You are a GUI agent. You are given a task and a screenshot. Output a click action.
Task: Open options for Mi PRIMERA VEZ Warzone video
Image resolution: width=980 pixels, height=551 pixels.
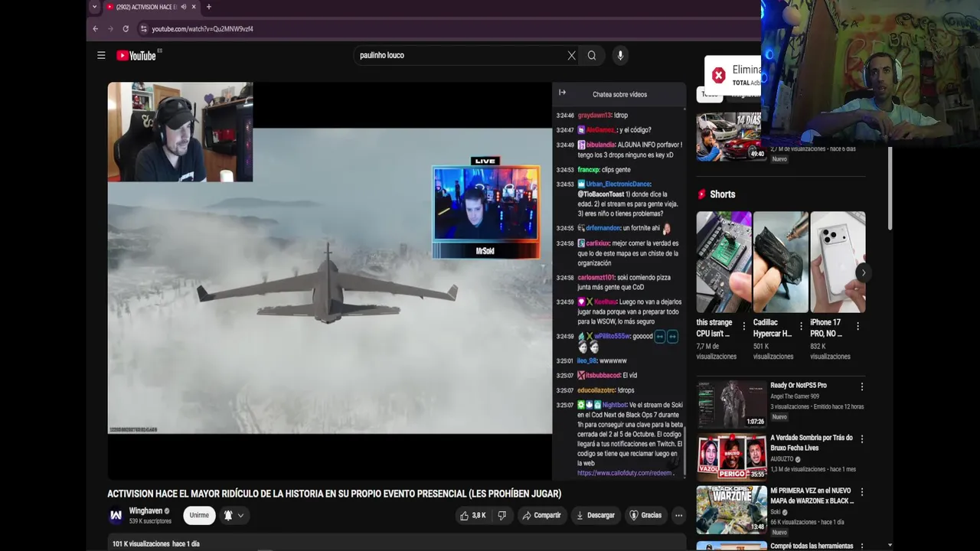pyautogui.click(x=862, y=492)
